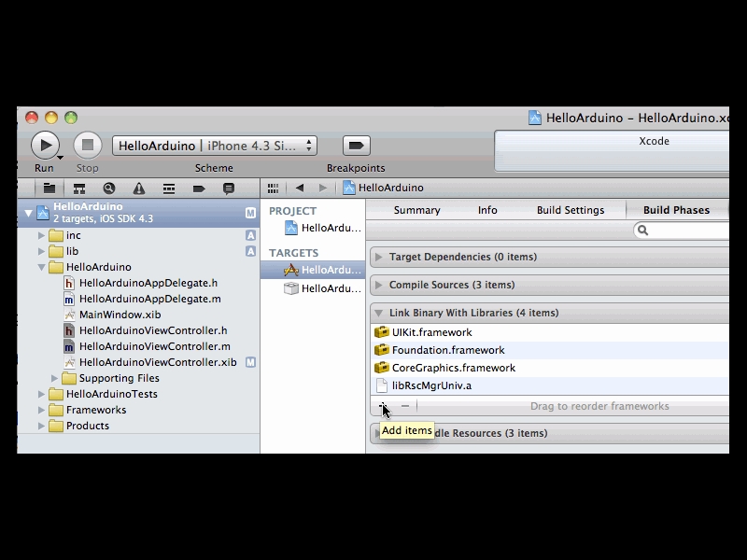747x560 pixels.
Task: Select libRscMgrUniv.a library
Action: click(x=550, y=385)
